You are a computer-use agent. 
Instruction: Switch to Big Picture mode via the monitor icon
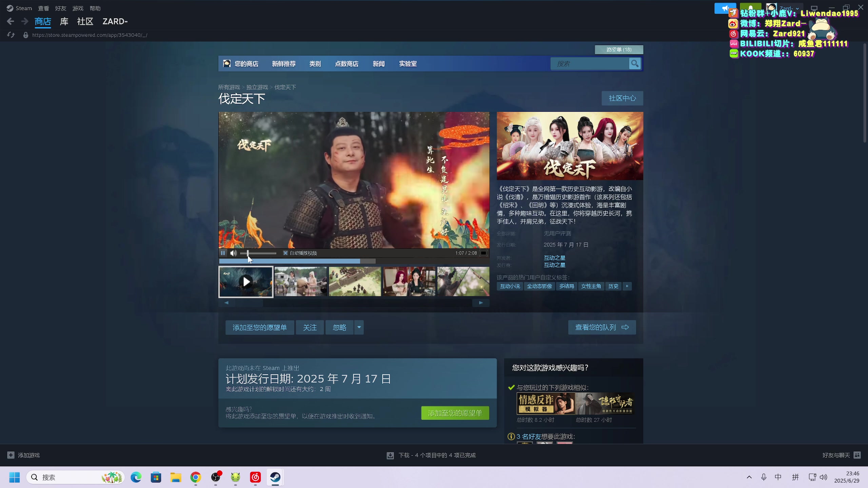[x=814, y=8]
